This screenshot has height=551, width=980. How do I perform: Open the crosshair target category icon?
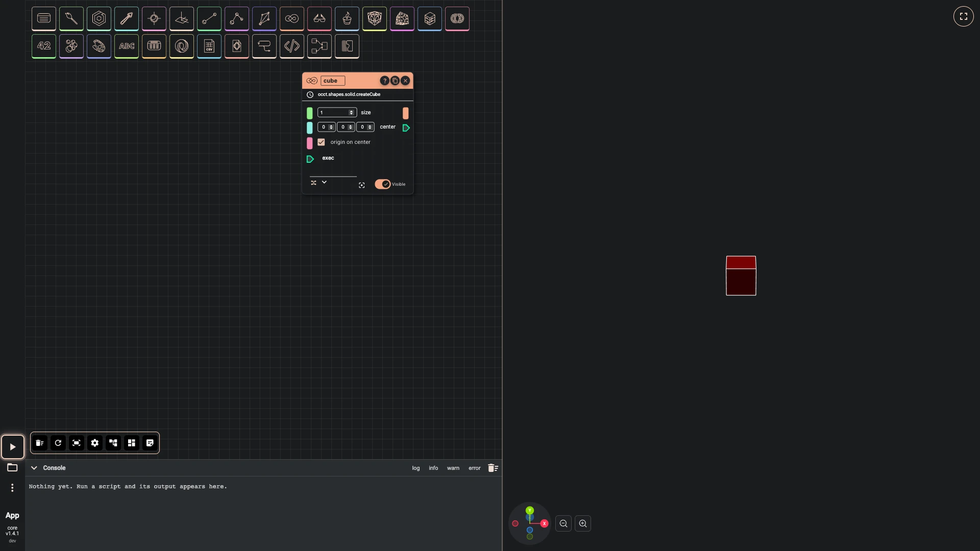click(x=154, y=19)
